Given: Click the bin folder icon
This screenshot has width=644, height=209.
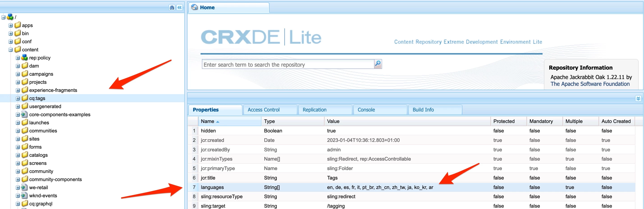Looking at the screenshot, I should pos(18,33).
